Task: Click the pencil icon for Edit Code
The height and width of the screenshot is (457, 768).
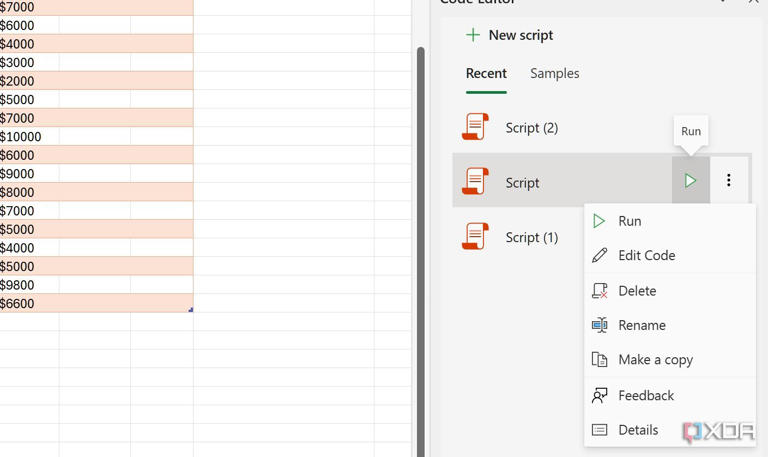Action: (x=600, y=255)
